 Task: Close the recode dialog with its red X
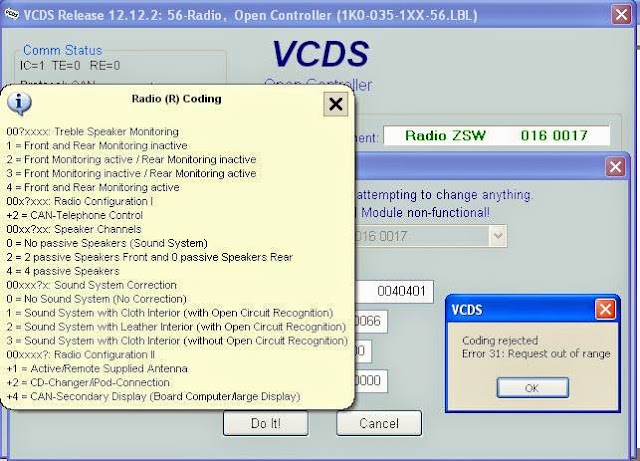tap(616, 167)
